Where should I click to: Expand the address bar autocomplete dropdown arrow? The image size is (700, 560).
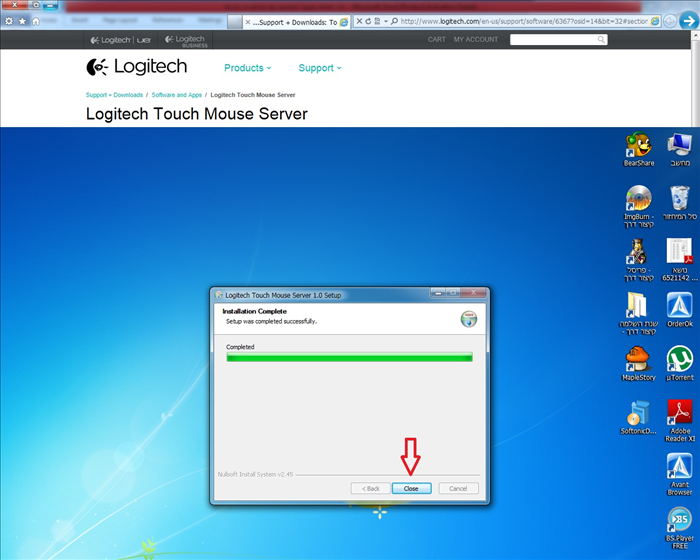point(386,21)
